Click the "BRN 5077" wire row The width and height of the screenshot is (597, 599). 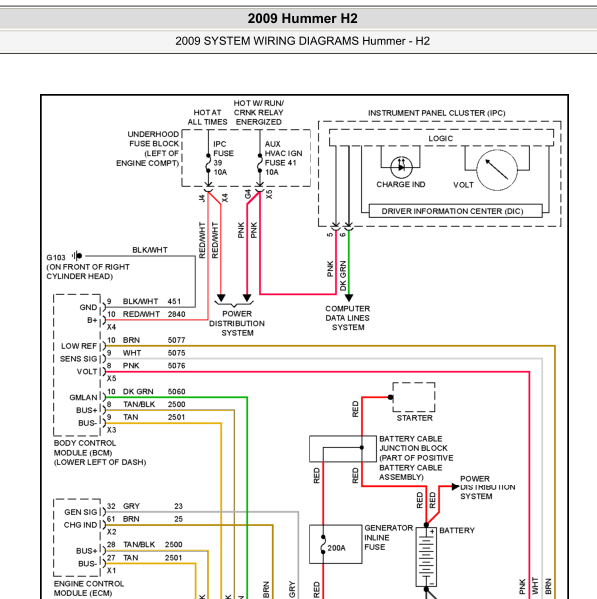pyautogui.click(x=146, y=340)
